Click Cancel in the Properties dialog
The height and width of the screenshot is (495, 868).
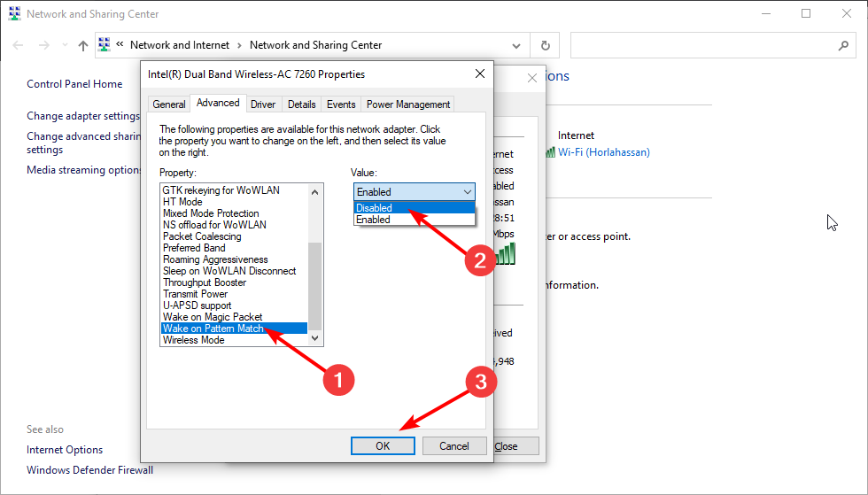(x=453, y=445)
